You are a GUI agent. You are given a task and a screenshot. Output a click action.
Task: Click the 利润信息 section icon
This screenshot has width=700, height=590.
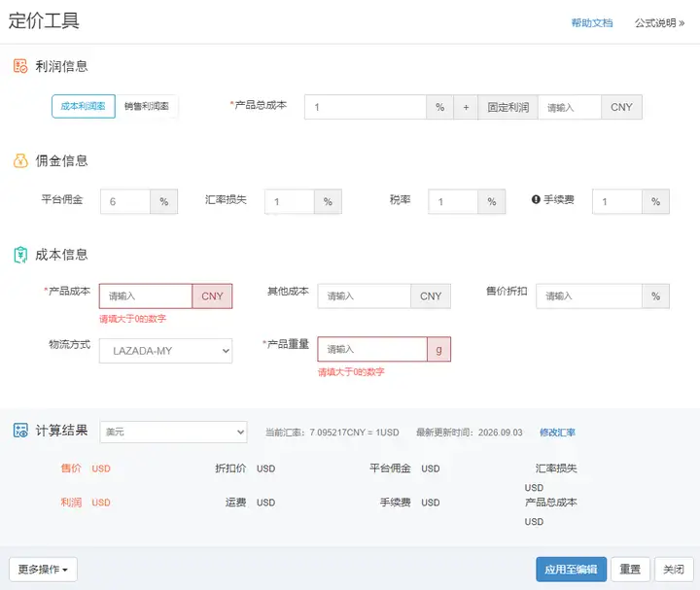20,66
